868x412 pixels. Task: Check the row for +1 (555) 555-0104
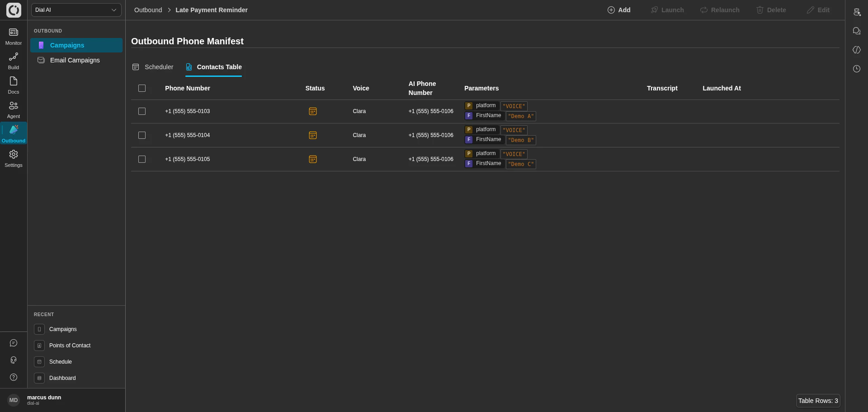142,135
